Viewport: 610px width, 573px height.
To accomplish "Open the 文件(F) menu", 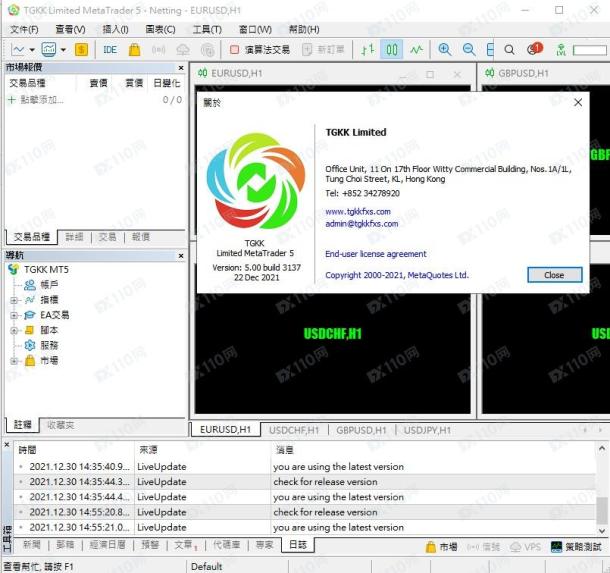I will tap(24, 30).
